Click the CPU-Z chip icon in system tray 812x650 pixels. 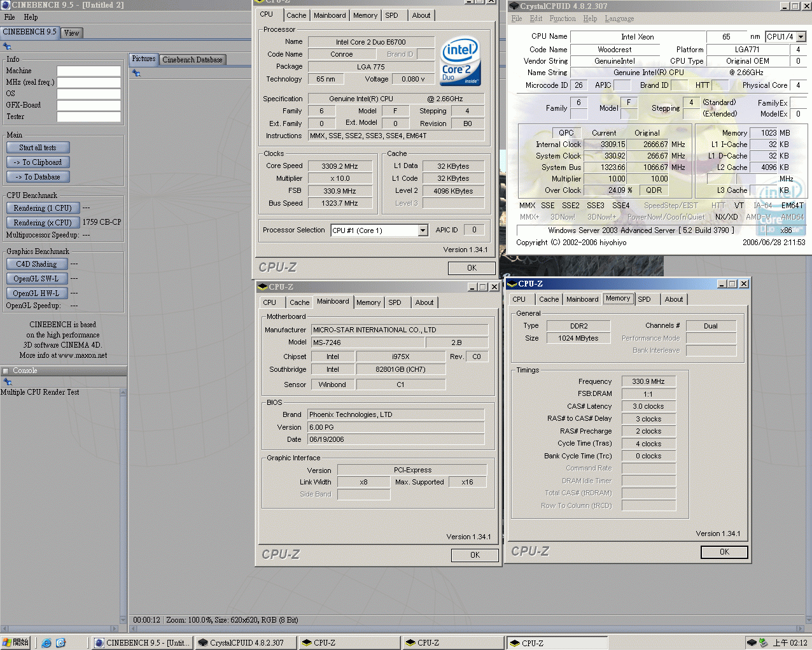[752, 643]
